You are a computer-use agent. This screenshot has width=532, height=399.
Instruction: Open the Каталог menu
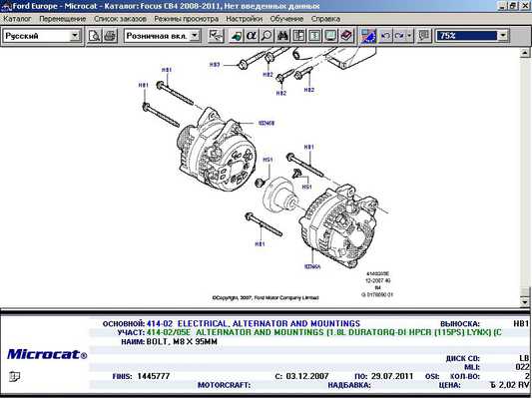tap(17, 19)
